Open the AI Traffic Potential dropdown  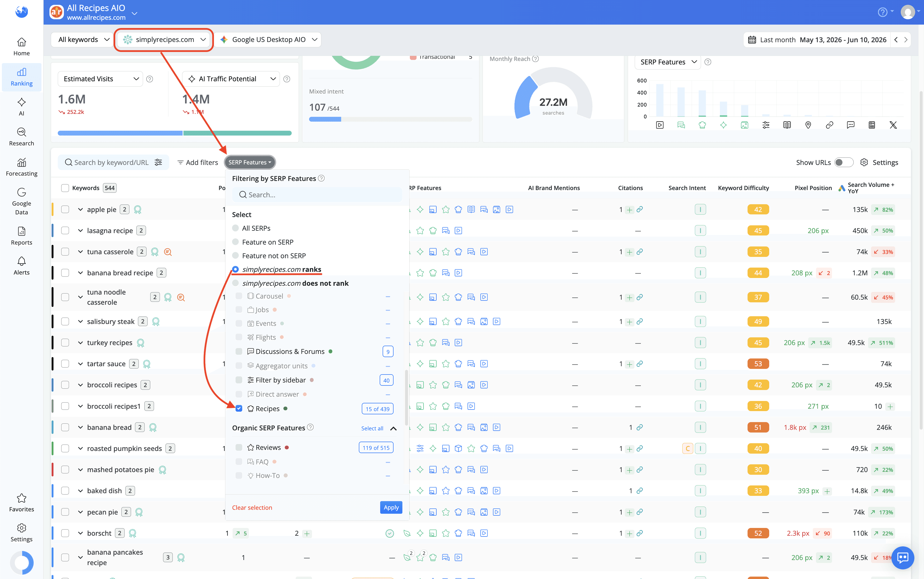point(231,79)
